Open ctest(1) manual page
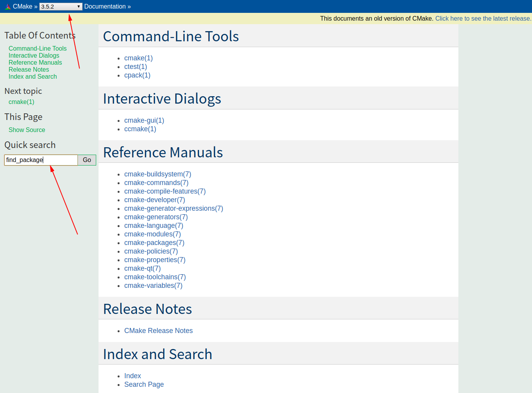This screenshot has height=393, width=532. coord(136,67)
